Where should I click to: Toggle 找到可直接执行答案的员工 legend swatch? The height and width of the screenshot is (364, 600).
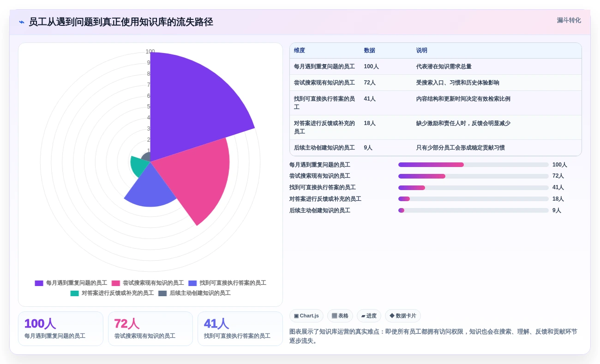[x=192, y=283]
